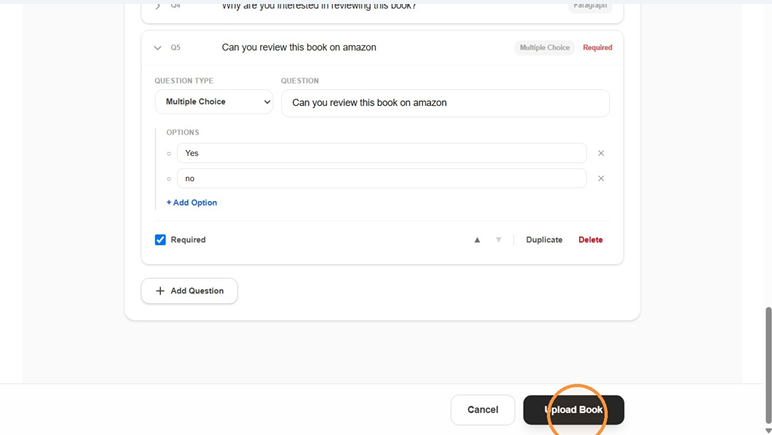The height and width of the screenshot is (435, 772).
Task: Edit the question text field
Action: point(445,103)
